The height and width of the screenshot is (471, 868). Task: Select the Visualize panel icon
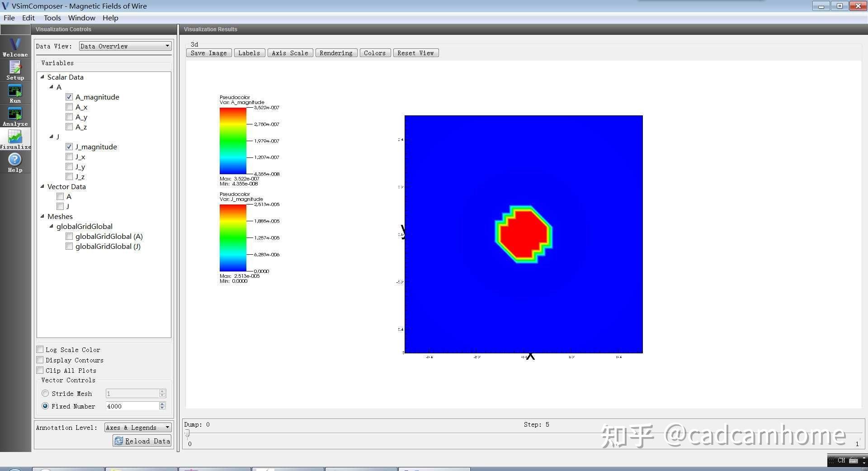15,138
